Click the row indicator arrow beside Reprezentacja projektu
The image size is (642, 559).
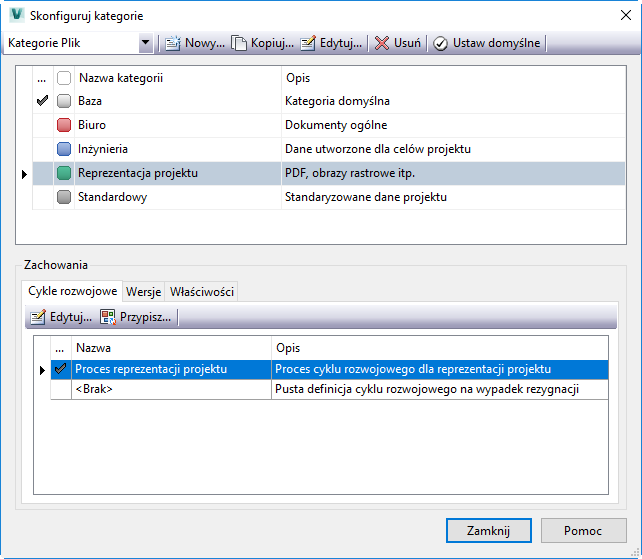tap(24, 174)
